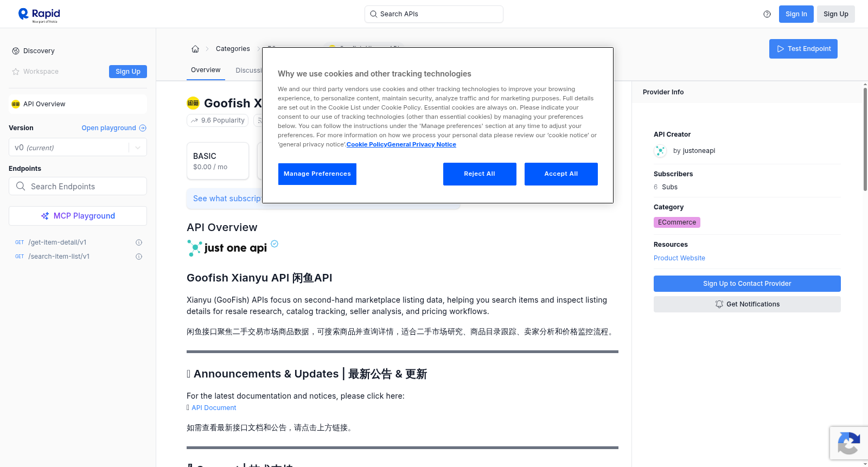Image resolution: width=868 pixels, height=467 pixels.
Task: Click the 6 Subs subscriber count
Action: [666, 187]
